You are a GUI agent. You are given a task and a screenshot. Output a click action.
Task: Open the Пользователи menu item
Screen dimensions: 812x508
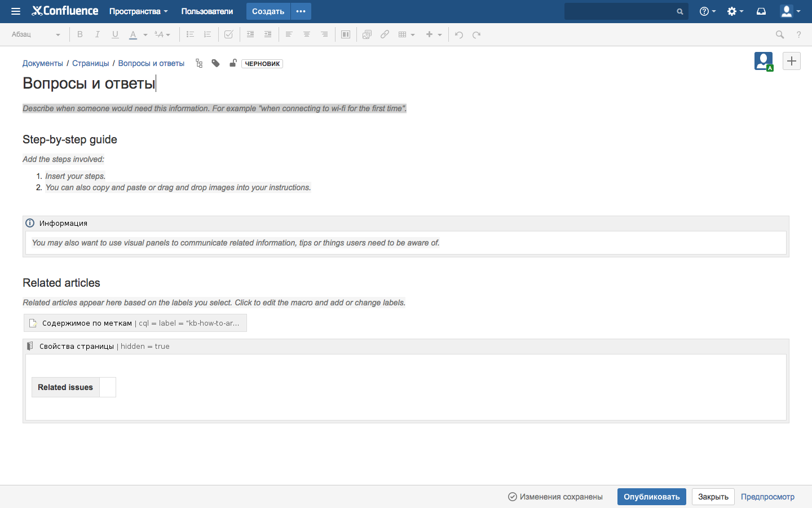pyautogui.click(x=207, y=11)
